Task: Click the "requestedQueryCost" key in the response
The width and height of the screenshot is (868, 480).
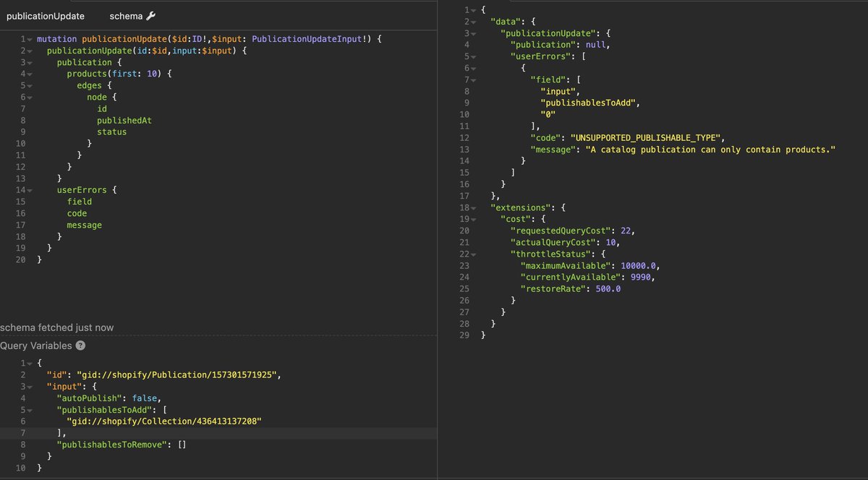Action: [x=560, y=231]
